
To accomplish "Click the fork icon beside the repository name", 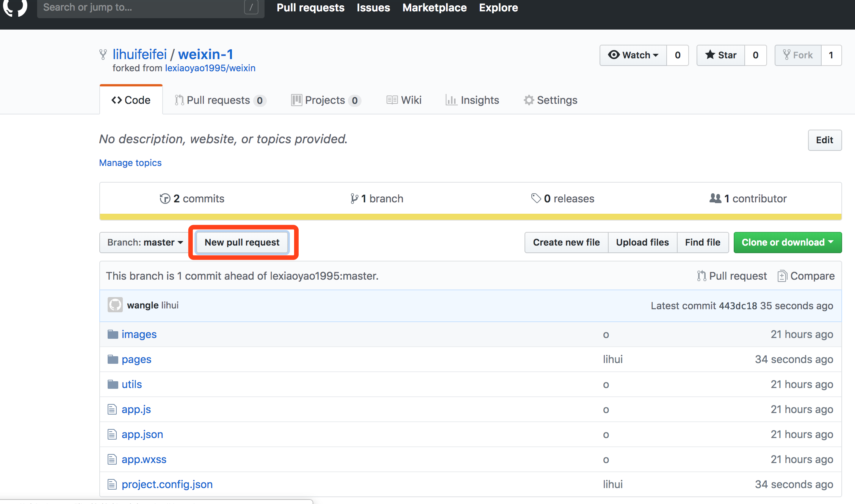I will pyautogui.click(x=103, y=55).
